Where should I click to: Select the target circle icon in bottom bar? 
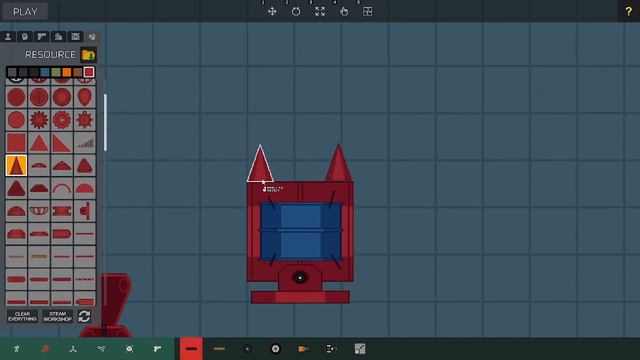129,349
